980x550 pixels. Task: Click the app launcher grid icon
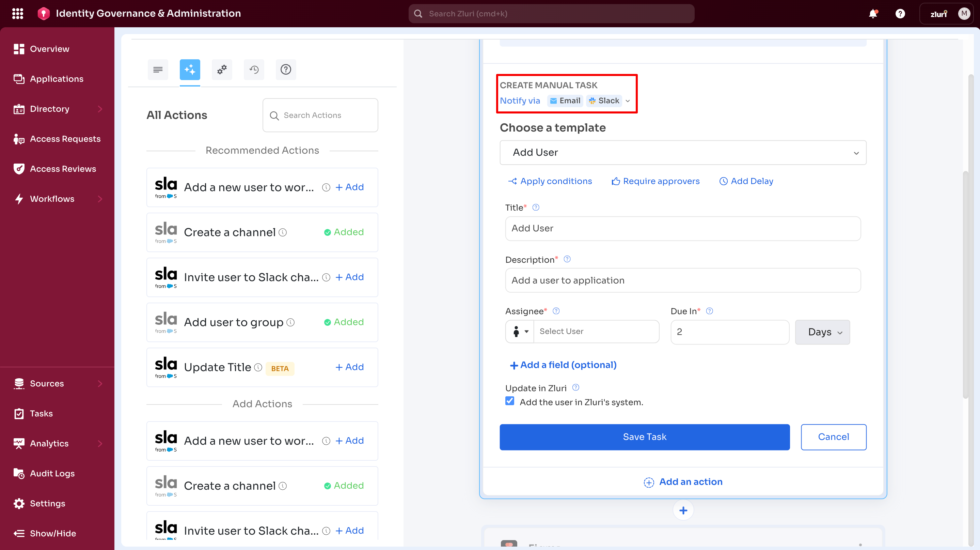(17, 14)
